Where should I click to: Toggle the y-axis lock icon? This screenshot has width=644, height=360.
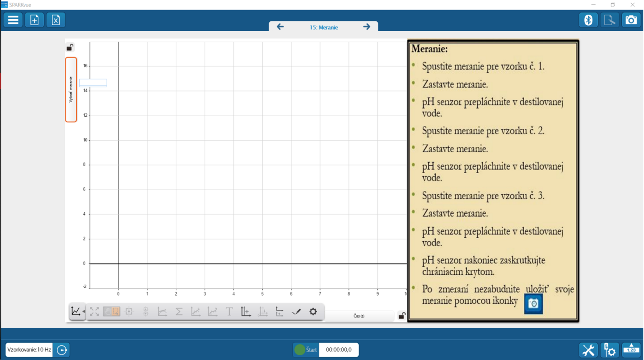[70, 48]
